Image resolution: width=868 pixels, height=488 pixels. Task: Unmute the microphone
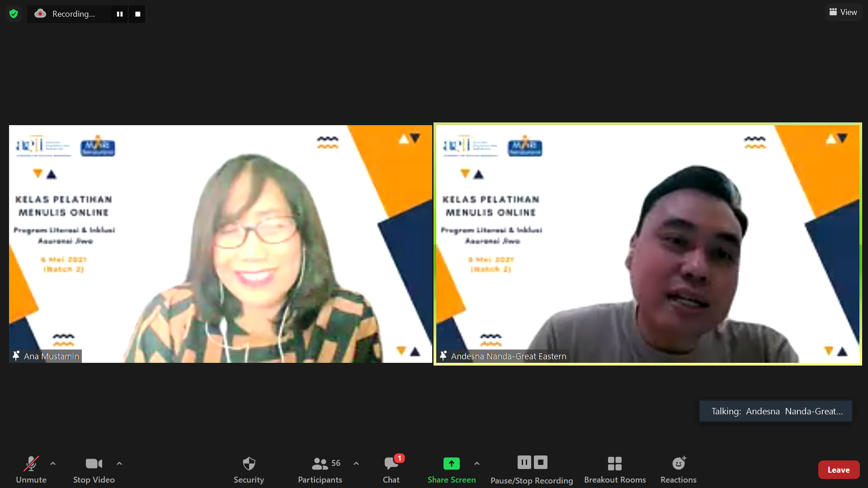(31, 469)
